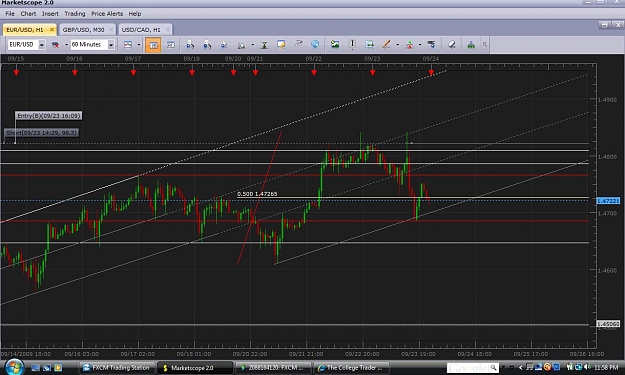Image resolution: width=625 pixels, height=375 pixels.
Task: Select the eraser tool
Action: click(x=452, y=44)
